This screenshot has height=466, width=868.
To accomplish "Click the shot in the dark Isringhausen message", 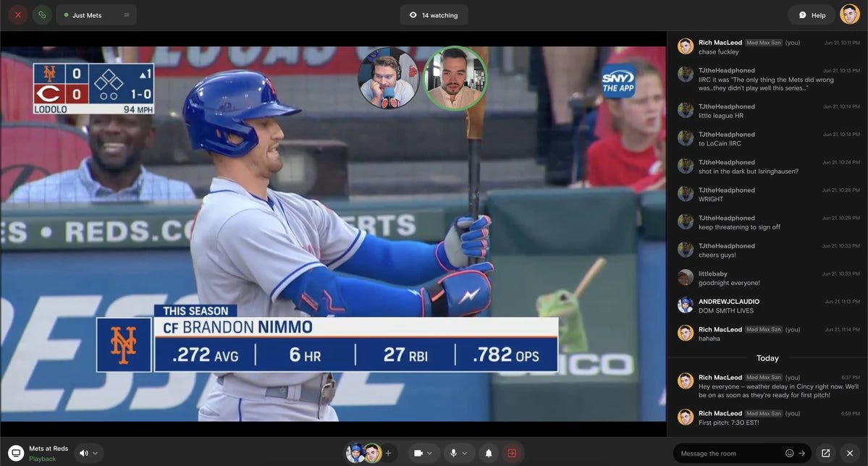I will 749,171.
